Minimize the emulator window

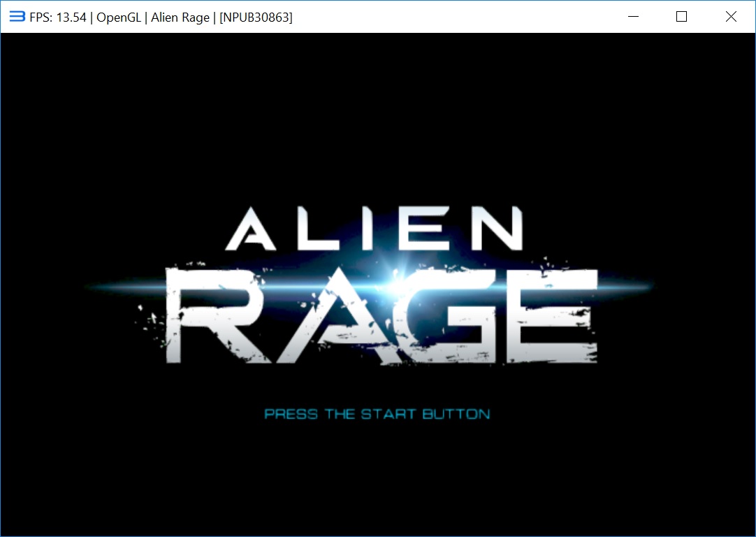tap(633, 17)
